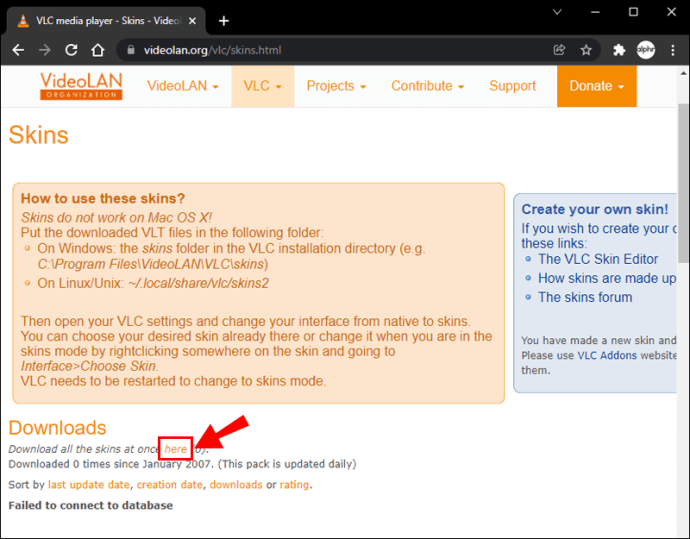690x539 pixels.
Task: Minimize the browser window
Action: (595, 12)
